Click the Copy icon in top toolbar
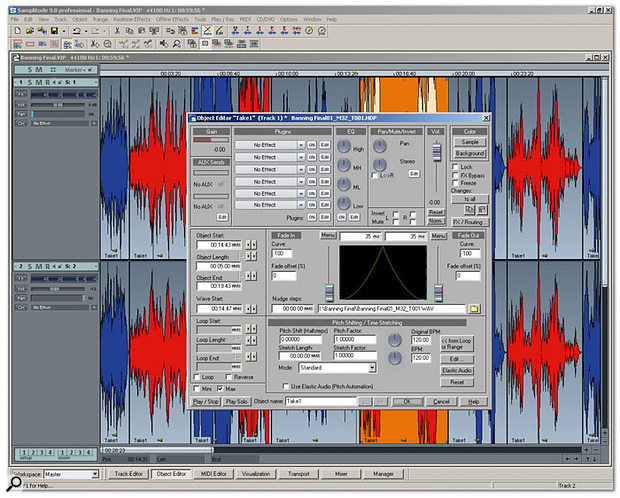The image size is (620, 498). 129,30
